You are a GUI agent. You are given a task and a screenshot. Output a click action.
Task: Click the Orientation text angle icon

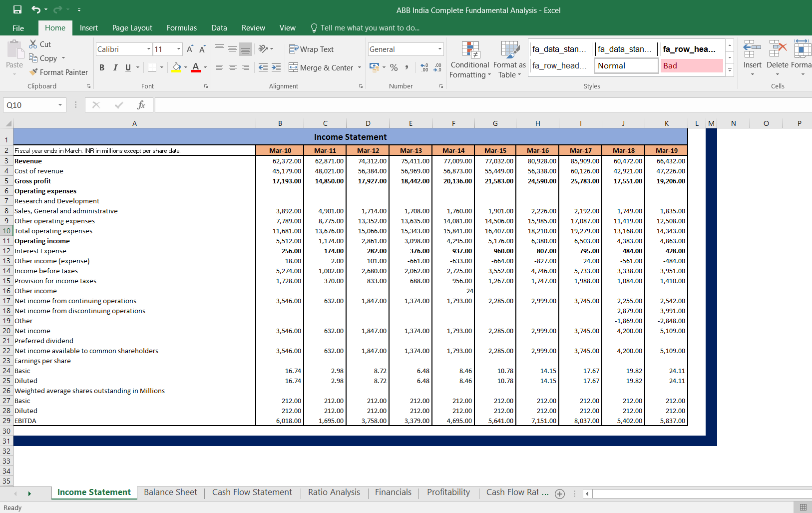(x=263, y=48)
